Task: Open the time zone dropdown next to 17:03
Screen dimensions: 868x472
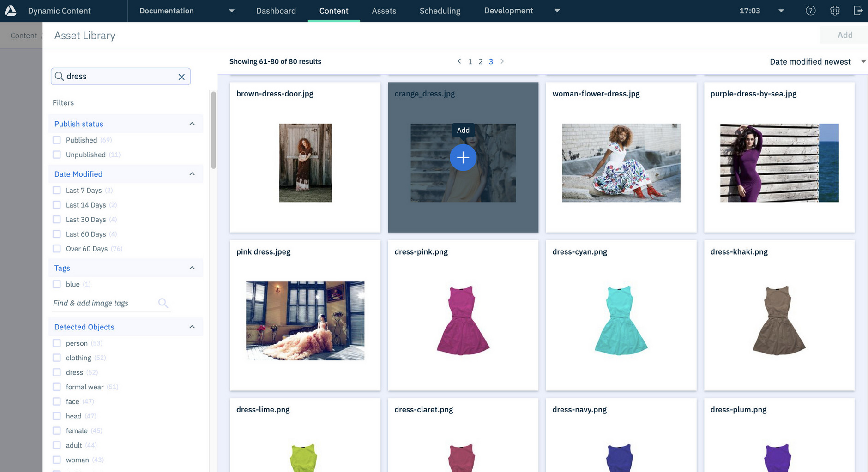Action: [x=781, y=11]
